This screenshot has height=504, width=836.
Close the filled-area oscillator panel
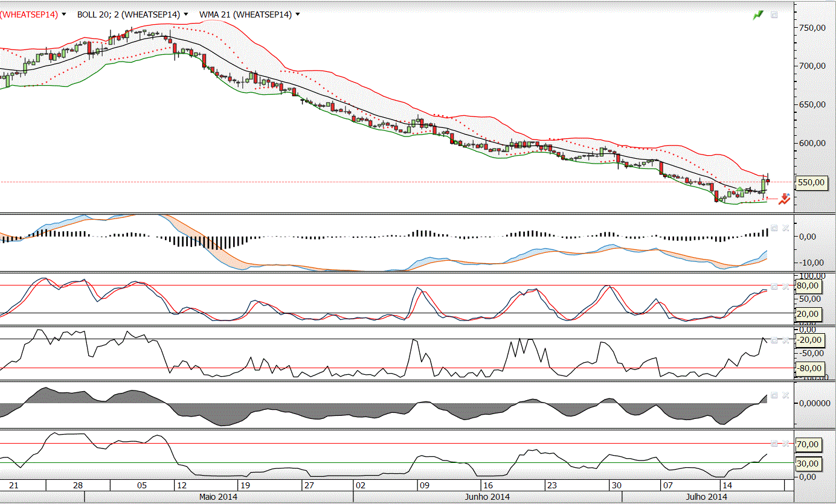coord(786,395)
